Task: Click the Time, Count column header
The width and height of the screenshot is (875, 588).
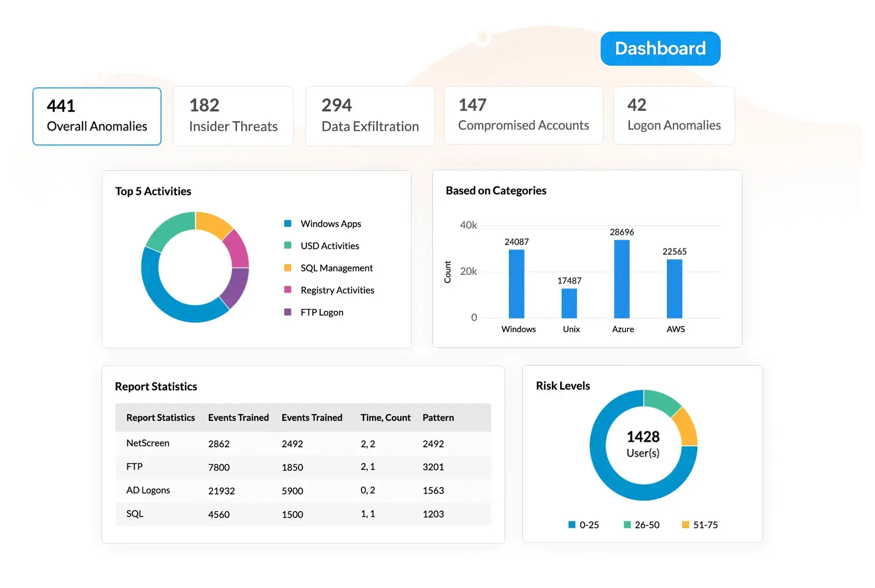Action: [x=385, y=418]
